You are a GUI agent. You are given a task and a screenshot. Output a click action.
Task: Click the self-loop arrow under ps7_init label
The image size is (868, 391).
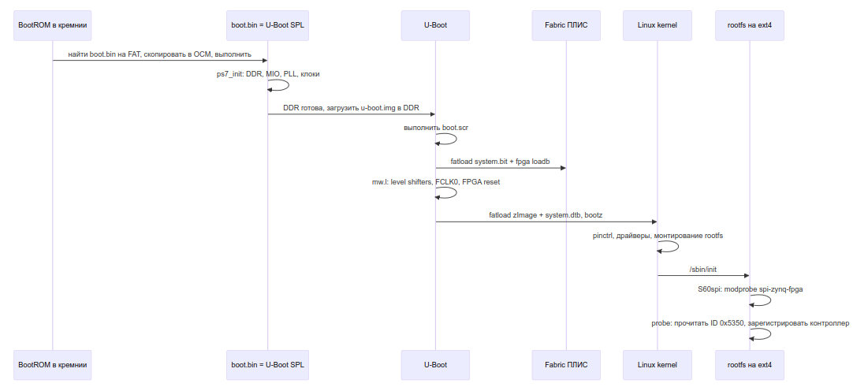point(278,85)
